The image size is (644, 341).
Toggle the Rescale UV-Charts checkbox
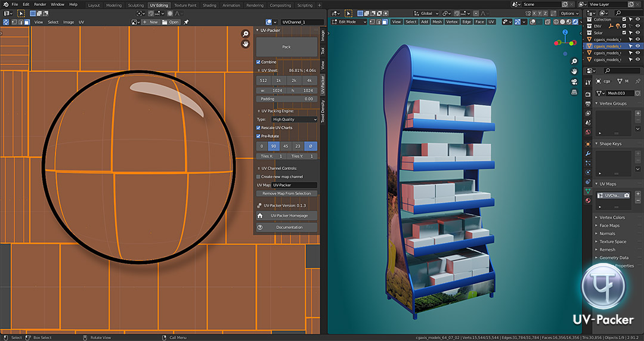click(x=258, y=128)
